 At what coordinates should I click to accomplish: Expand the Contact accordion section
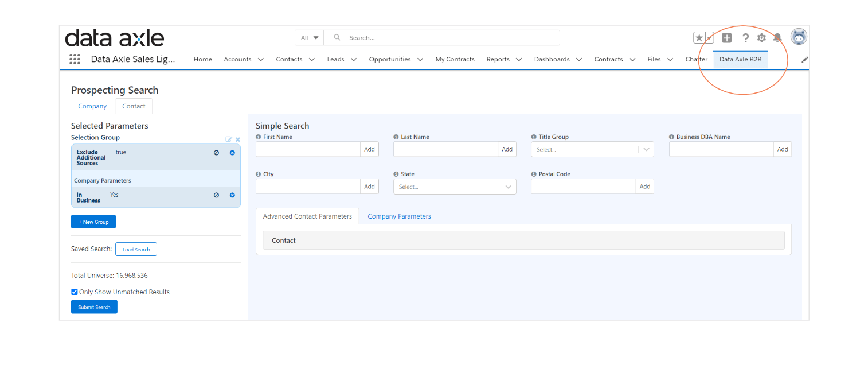coord(523,241)
